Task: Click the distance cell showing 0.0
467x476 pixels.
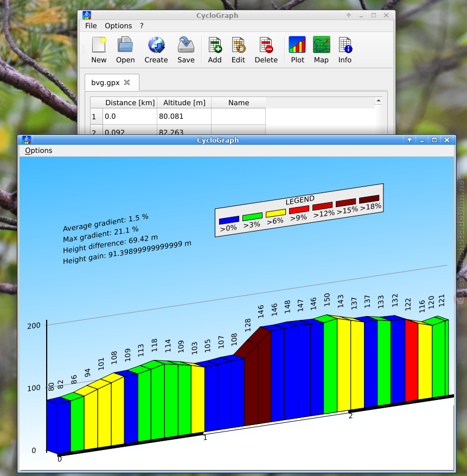Action: (130, 117)
